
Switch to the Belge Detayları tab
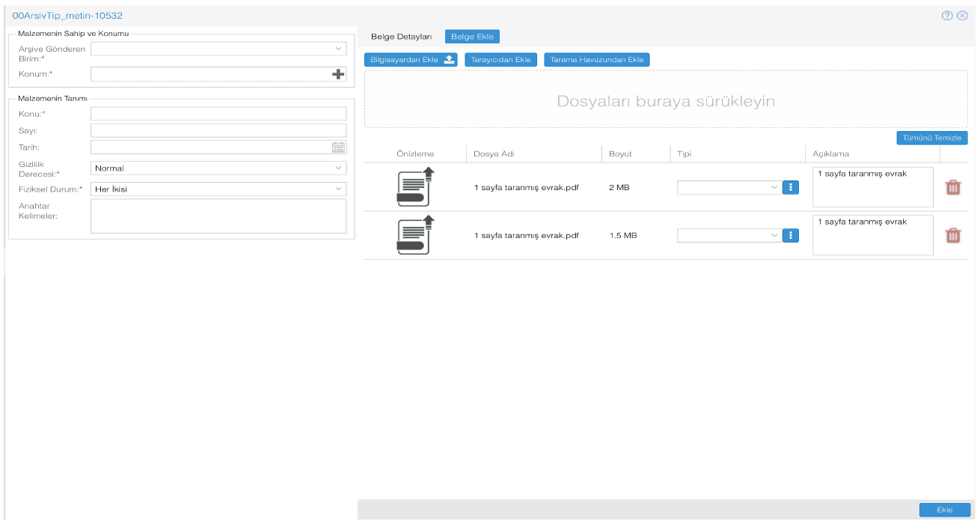click(x=401, y=37)
